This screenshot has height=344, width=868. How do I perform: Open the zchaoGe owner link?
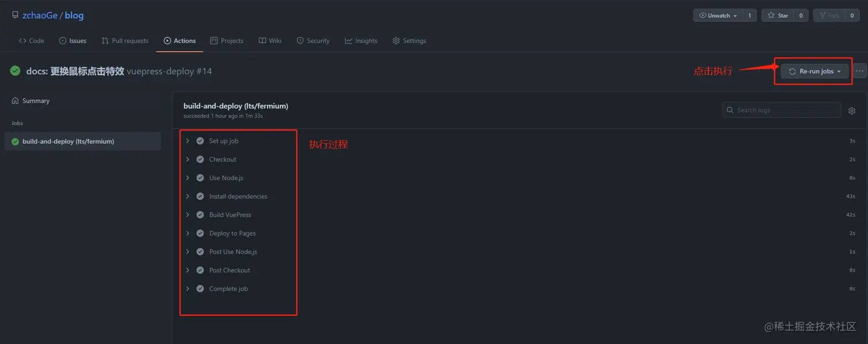[x=40, y=16]
